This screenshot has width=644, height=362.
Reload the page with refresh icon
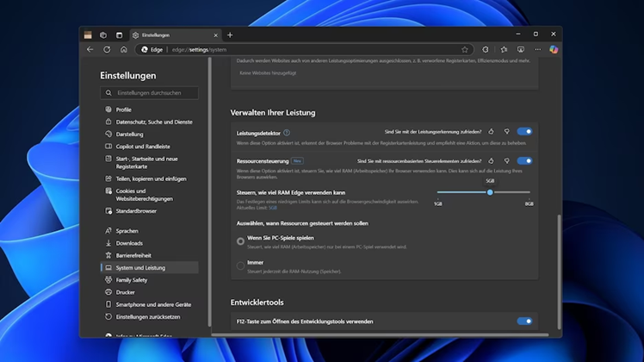click(107, 50)
